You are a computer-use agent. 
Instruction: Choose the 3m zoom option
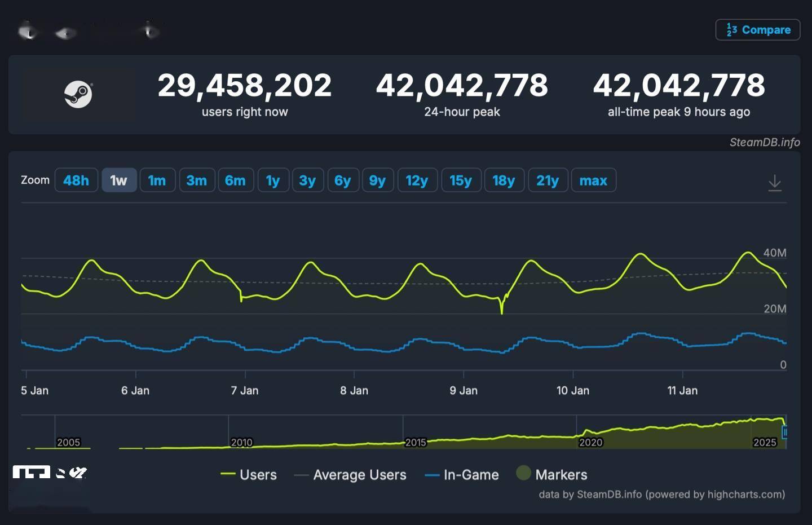(x=197, y=180)
